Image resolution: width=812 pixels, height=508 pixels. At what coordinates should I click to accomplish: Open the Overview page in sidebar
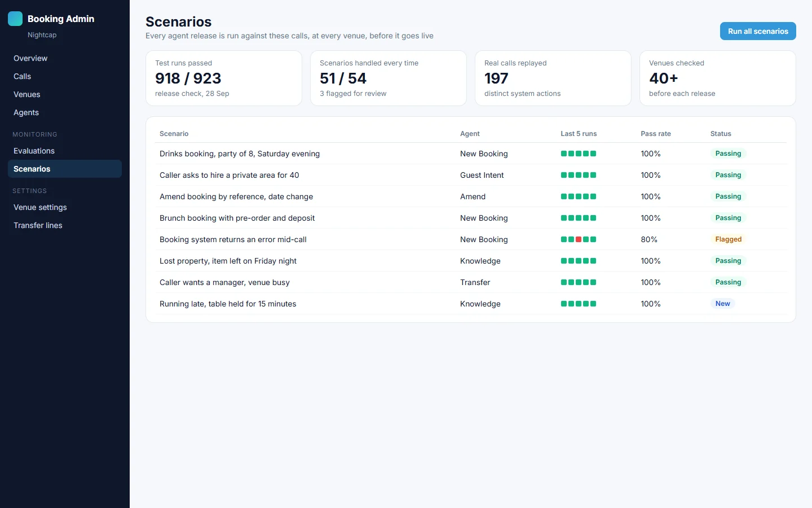click(65, 58)
